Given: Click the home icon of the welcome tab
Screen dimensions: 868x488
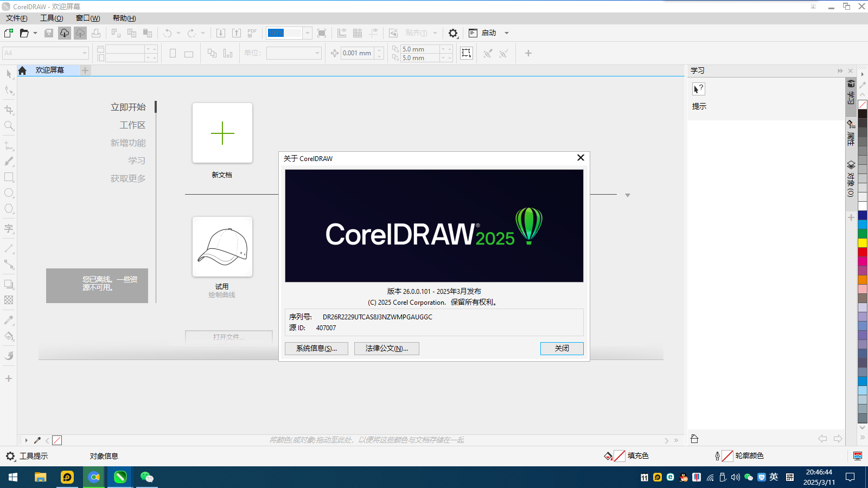Looking at the screenshot, I should point(22,70).
